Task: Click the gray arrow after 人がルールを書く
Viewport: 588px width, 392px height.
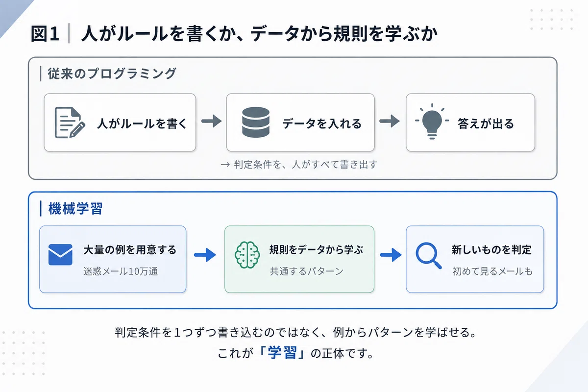Action: 212,122
